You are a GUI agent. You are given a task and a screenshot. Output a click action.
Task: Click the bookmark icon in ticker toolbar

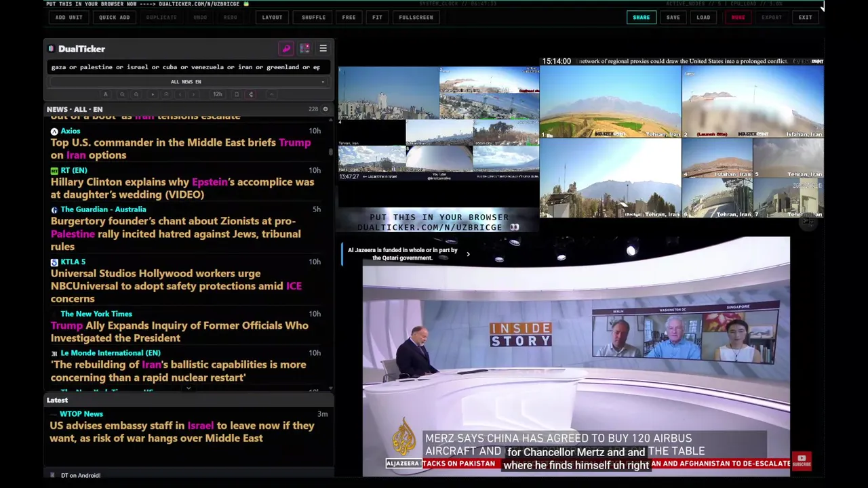click(x=237, y=94)
